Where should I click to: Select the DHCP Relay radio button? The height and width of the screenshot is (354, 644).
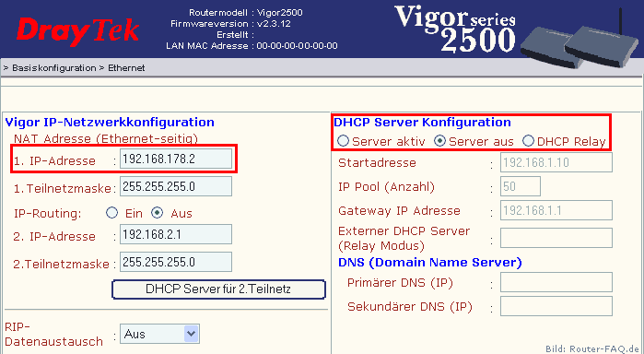[x=528, y=141]
